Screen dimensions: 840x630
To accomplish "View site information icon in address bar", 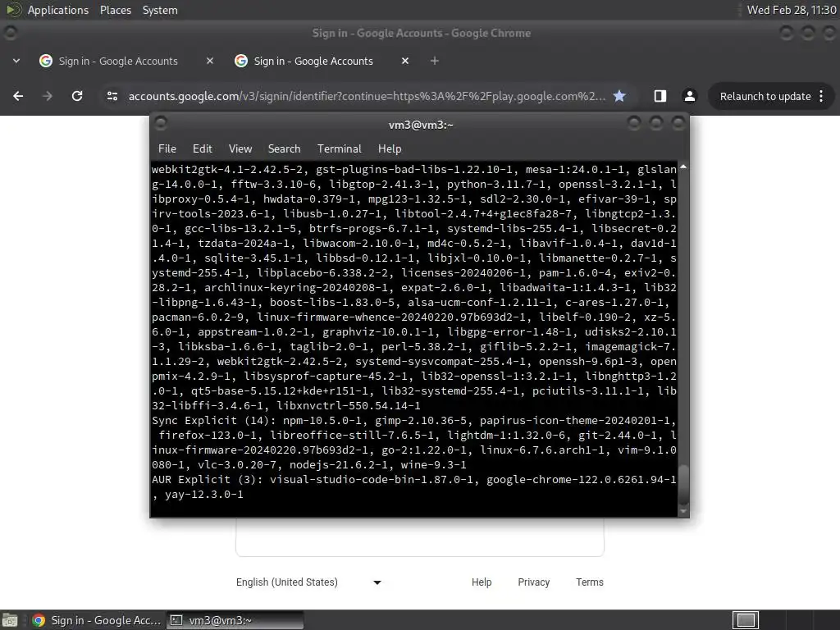I will [x=112, y=96].
